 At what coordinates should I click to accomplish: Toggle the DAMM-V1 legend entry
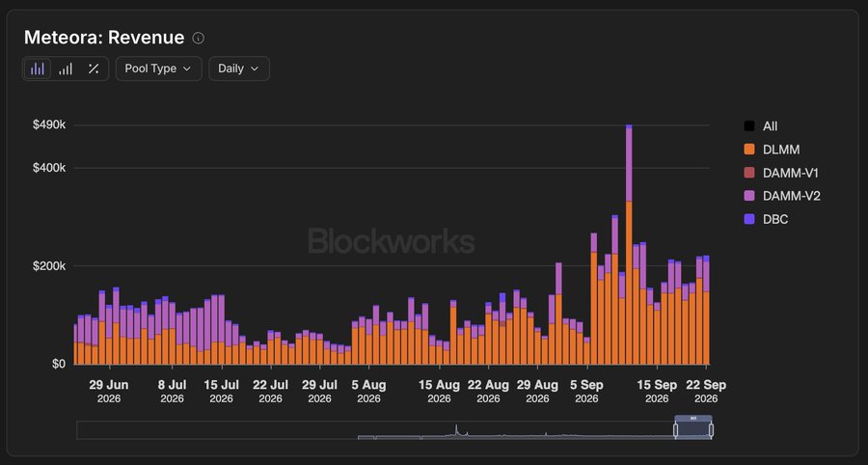coord(781,173)
